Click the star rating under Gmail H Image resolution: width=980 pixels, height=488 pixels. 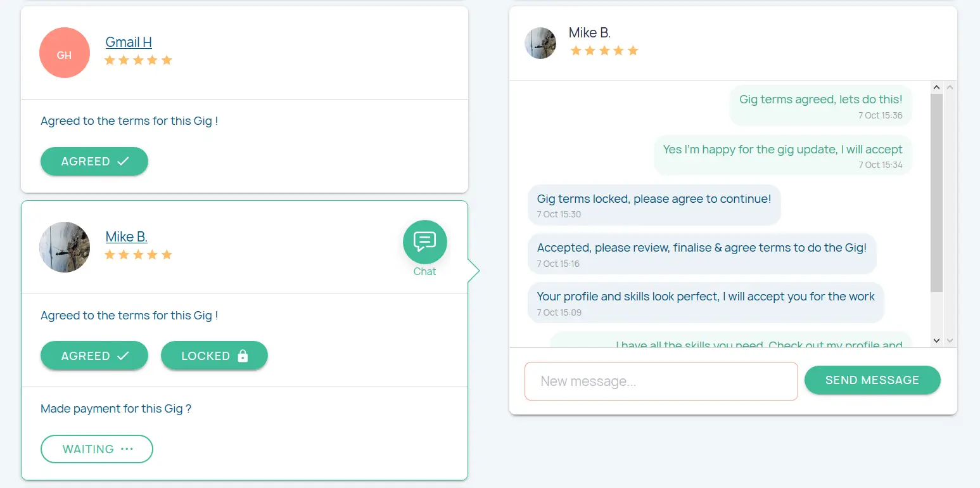[138, 60]
